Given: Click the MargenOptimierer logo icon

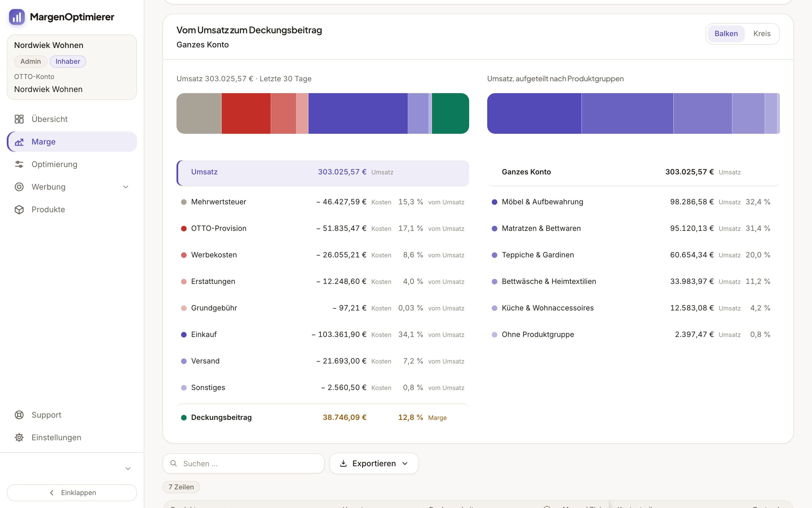Looking at the screenshot, I should tap(17, 17).
